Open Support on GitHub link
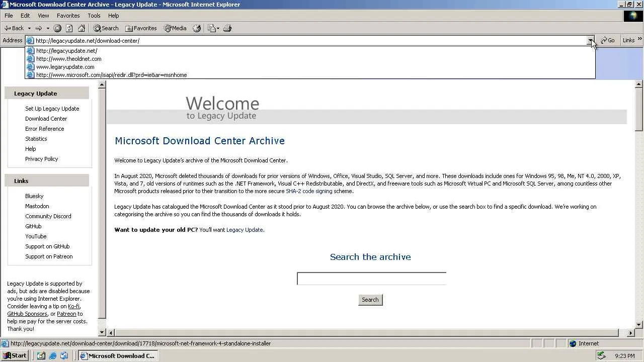The height and width of the screenshot is (362, 644). (47, 246)
